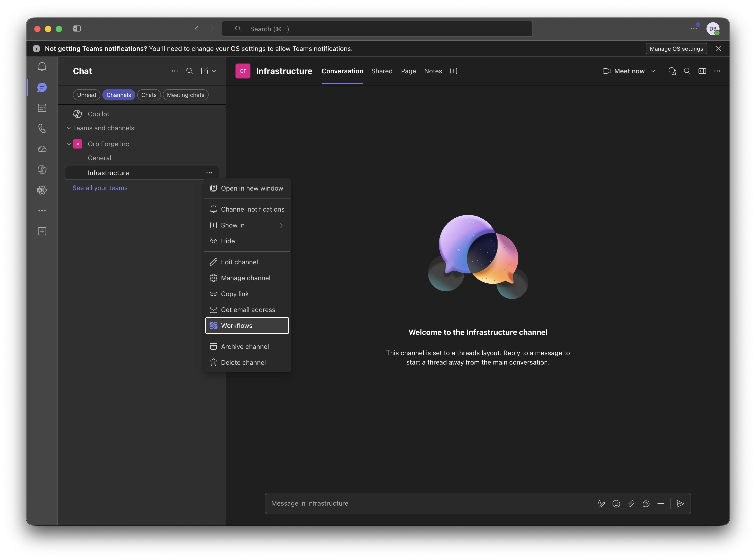756x560 pixels.
Task: Toggle the Channels filter pill
Action: click(119, 95)
